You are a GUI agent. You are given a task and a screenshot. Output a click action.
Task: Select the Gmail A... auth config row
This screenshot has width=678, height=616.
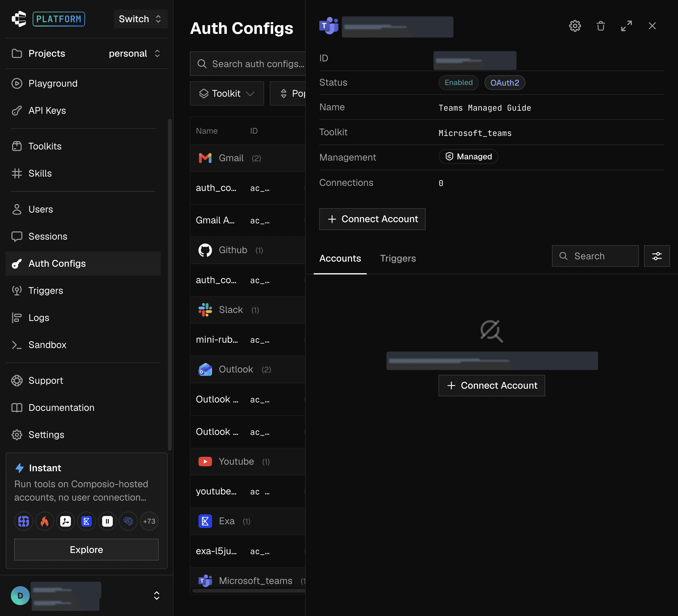tap(248, 221)
